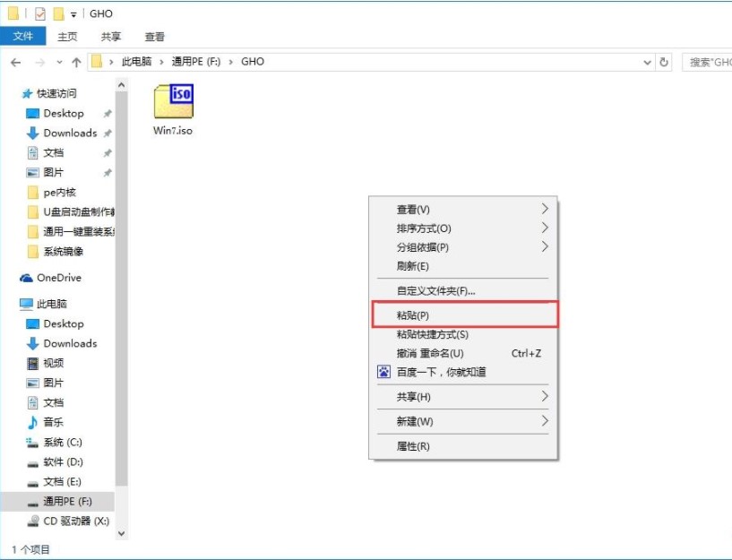
Task: Click the This PC monitor icon
Action: tap(26, 304)
